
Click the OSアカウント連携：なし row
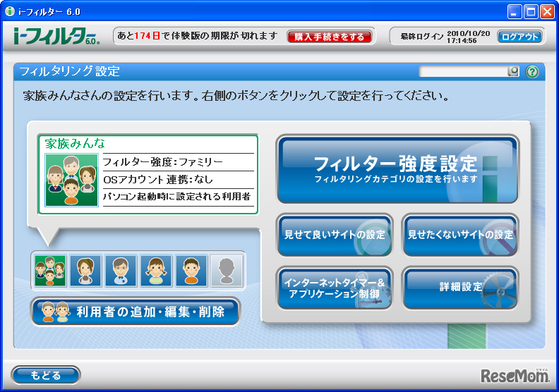(179, 180)
